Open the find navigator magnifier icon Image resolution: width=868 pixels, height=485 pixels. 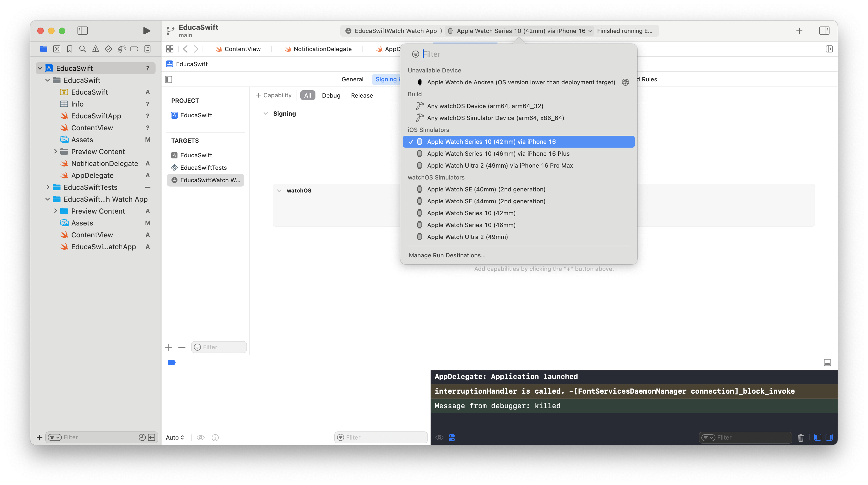(83, 49)
